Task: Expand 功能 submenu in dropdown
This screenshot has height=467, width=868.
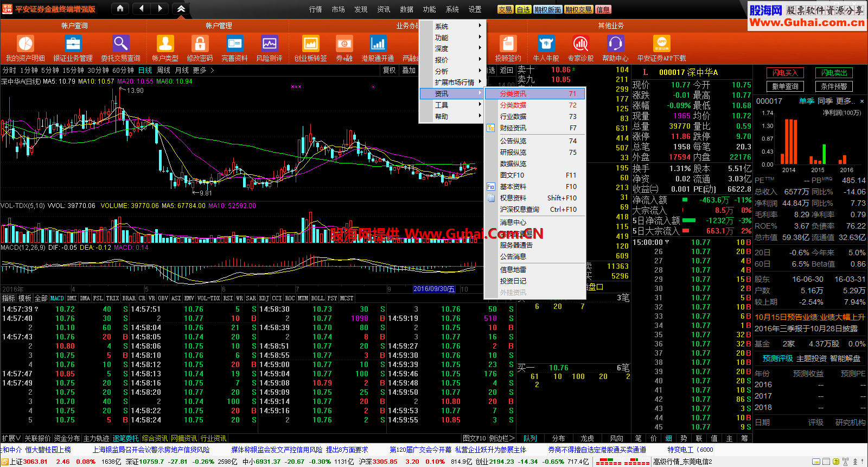Action: (452, 37)
